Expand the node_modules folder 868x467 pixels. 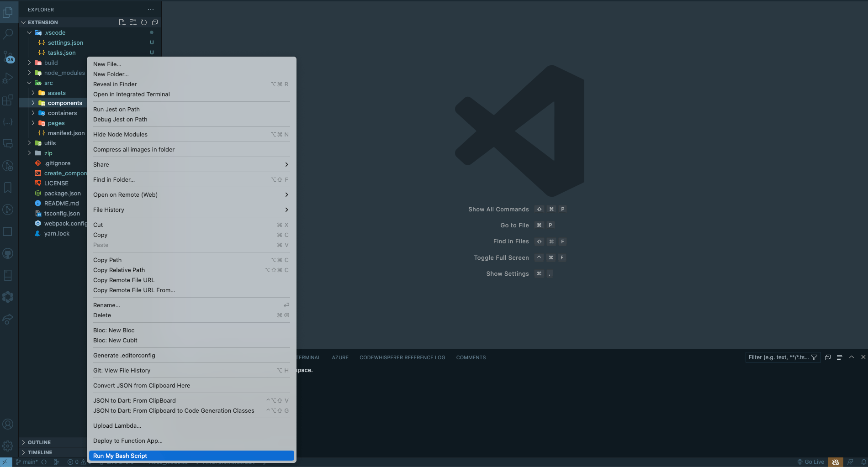pos(29,73)
